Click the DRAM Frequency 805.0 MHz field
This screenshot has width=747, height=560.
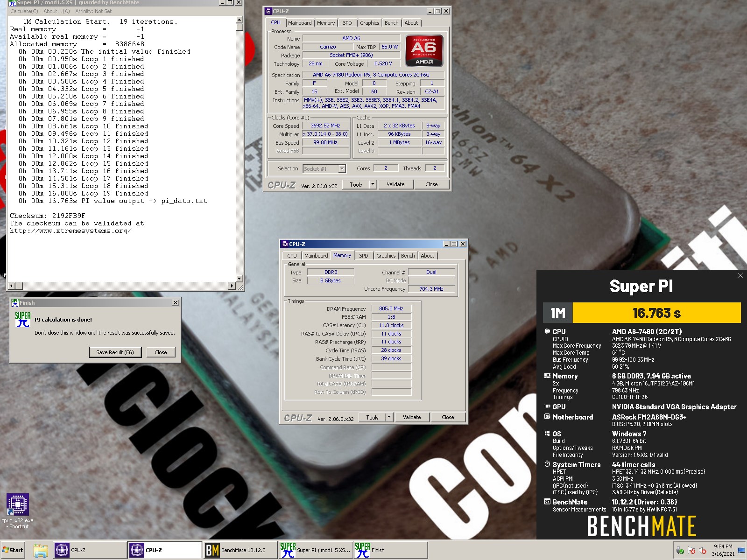click(x=391, y=308)
